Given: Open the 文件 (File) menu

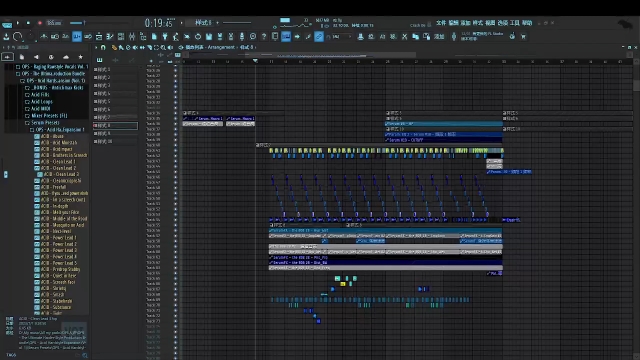Looking at the screenshot, I should [x=441, y=23].
